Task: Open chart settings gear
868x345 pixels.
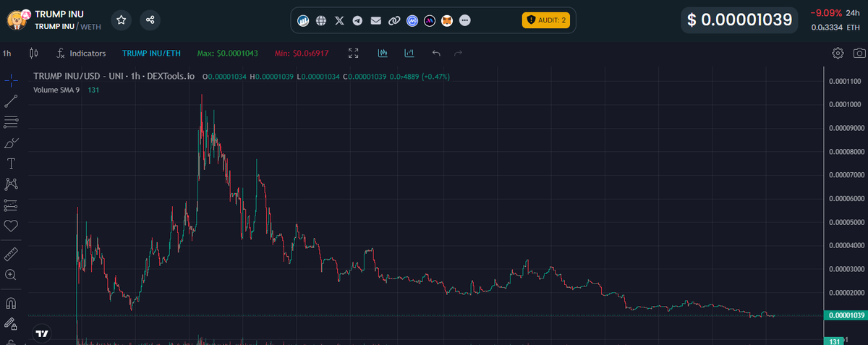Action: coord(838,53)
